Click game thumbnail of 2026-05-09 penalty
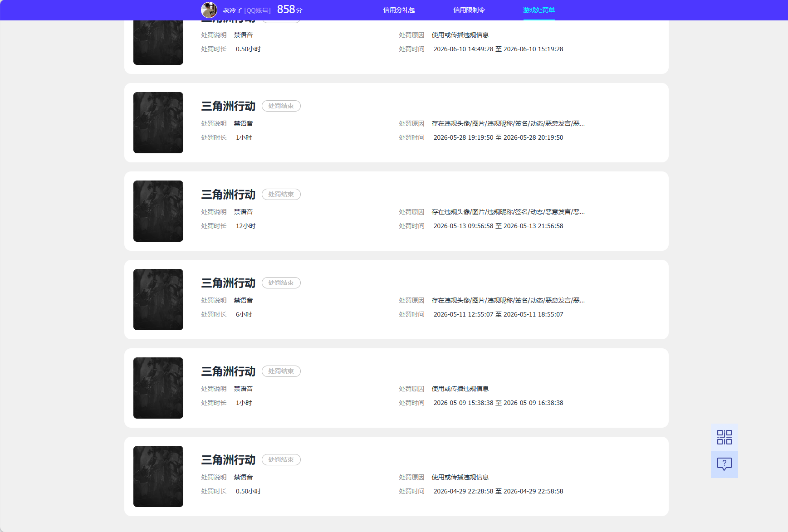 pos(158,388)
